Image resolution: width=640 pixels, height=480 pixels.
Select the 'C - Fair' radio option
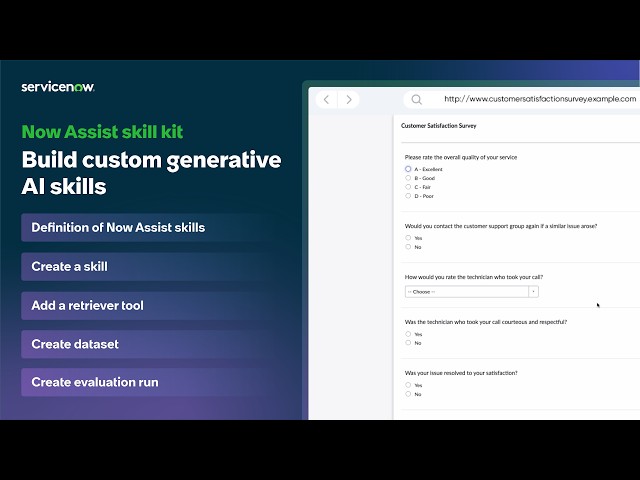pos(408,187)
